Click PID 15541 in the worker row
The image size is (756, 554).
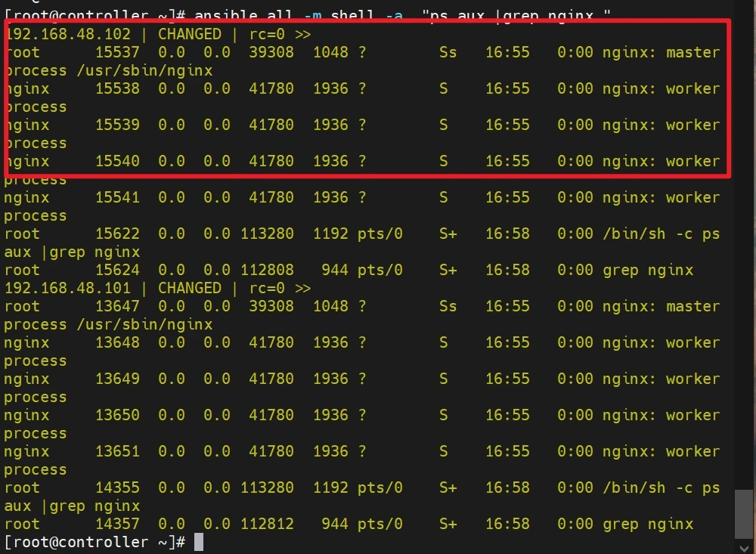(117, 197)
